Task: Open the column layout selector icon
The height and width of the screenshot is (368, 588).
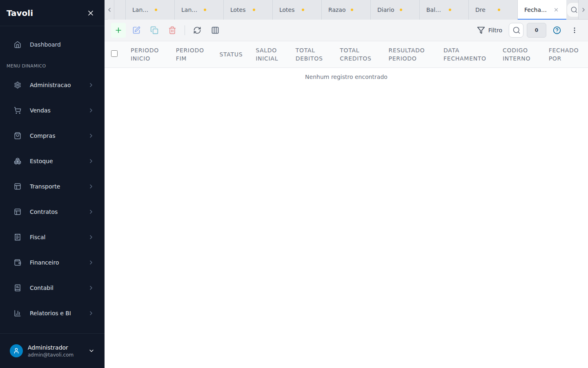Action: 215,30
